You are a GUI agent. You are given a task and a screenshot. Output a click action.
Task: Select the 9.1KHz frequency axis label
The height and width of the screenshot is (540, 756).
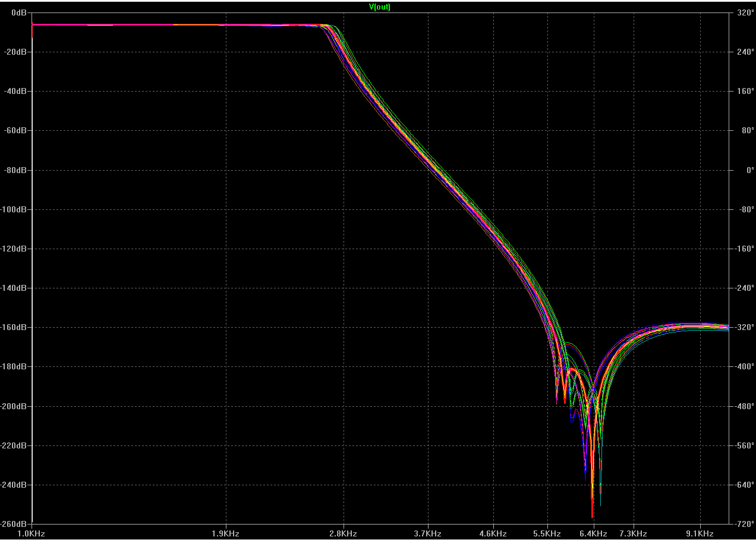coord(700,533)
